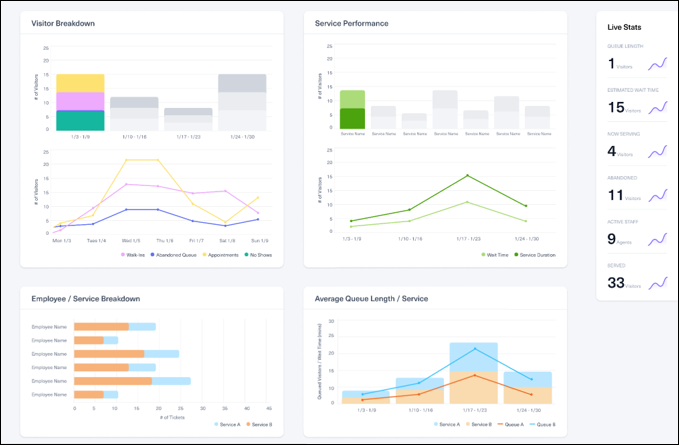The width and height of the screenshot is (679, 445).
Task: Click the Abandoned Queue point on Thu 1/6
Action: (158, 210)
